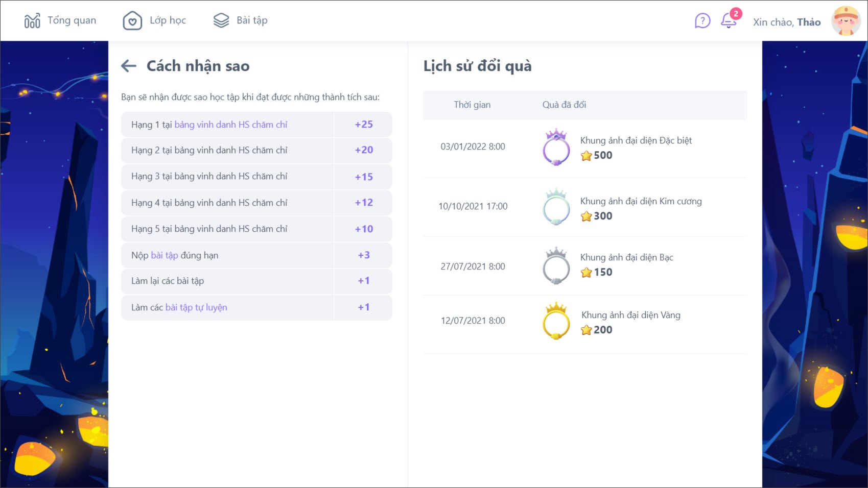This screenshot has width=868, height=488.
Task: Select the gold Vàng avatar frame icon
Action: pos(556,321)
